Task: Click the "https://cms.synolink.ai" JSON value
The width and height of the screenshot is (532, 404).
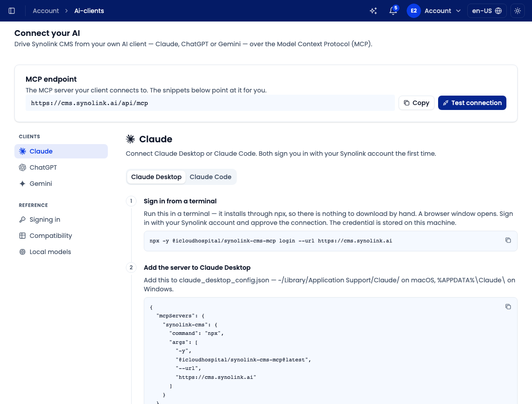Action: 216,377
